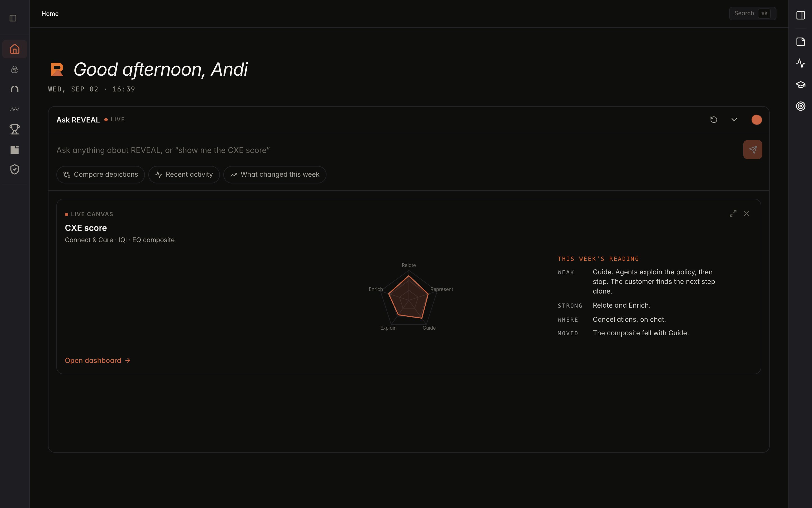812x508 pixels.
Task: Close the CXE score live canvas
Action: 747,213
